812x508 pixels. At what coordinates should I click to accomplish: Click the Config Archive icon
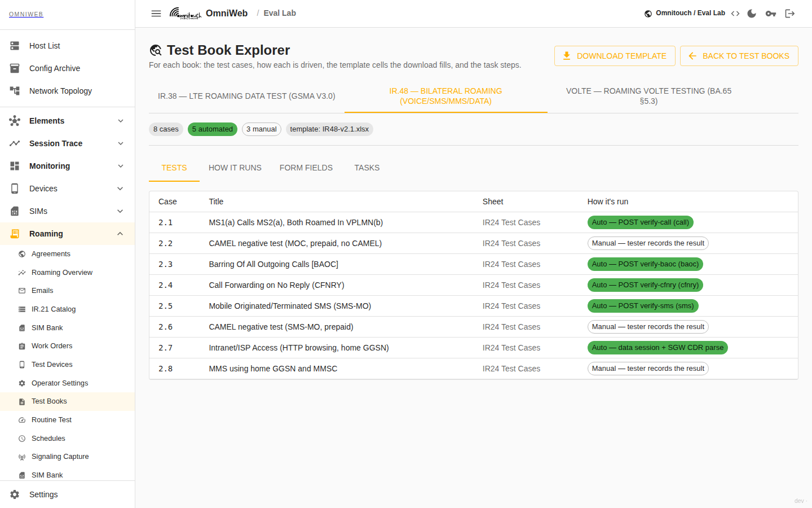[x=15, y=68]
